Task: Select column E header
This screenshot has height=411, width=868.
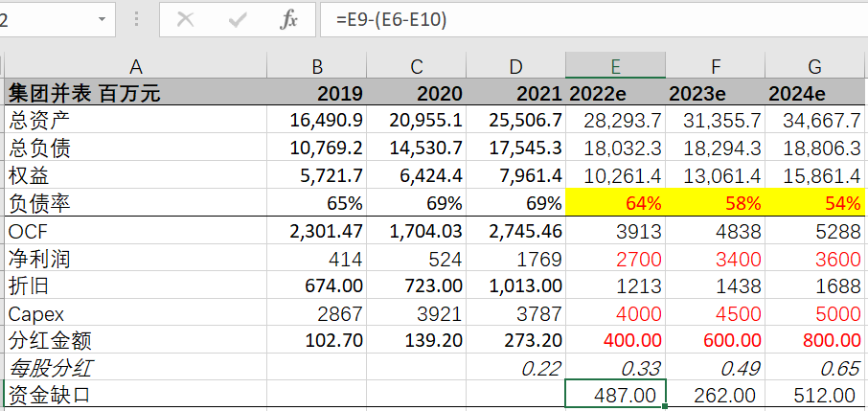Action: (616, 66)
